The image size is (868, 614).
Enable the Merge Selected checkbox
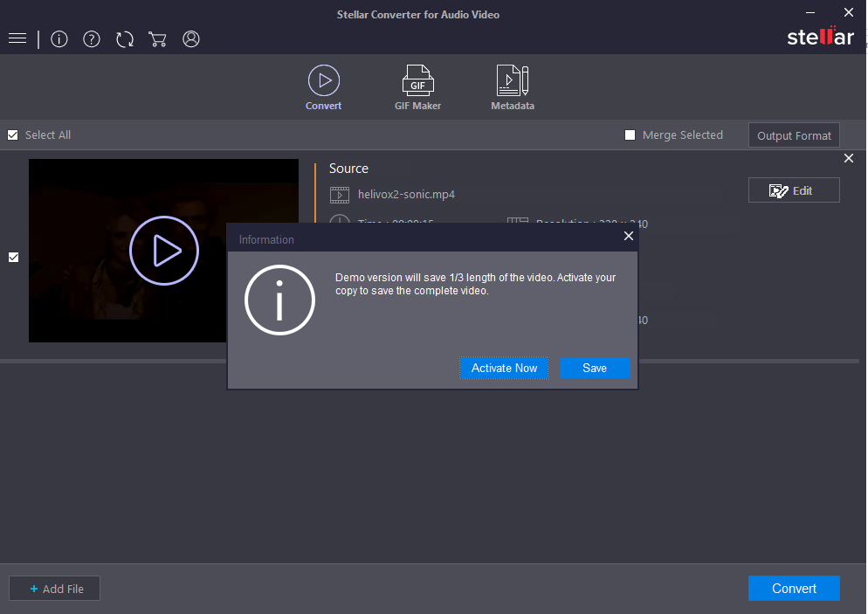tap(630, 135)
